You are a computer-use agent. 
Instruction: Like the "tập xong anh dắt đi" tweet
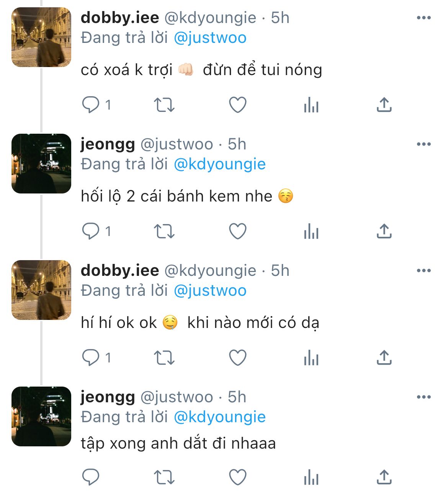coord(237,477)
